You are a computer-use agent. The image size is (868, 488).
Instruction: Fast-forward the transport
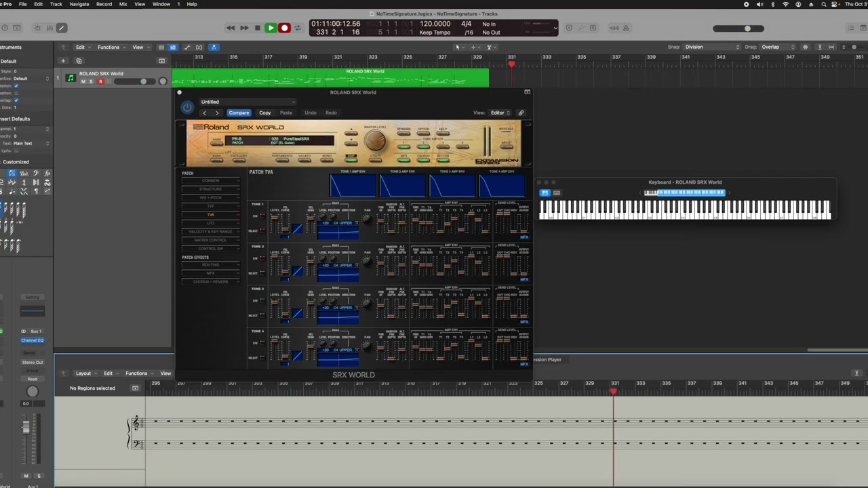[244, 28]
